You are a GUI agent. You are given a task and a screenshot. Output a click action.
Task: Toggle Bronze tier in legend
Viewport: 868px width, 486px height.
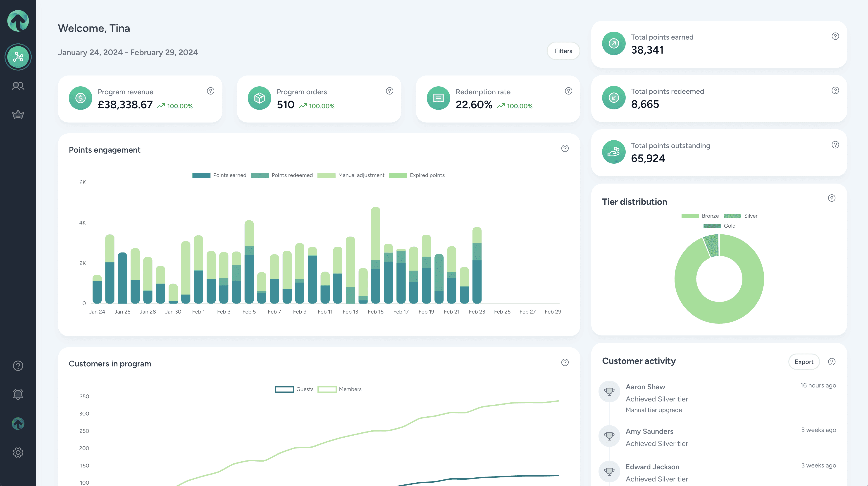700,216
